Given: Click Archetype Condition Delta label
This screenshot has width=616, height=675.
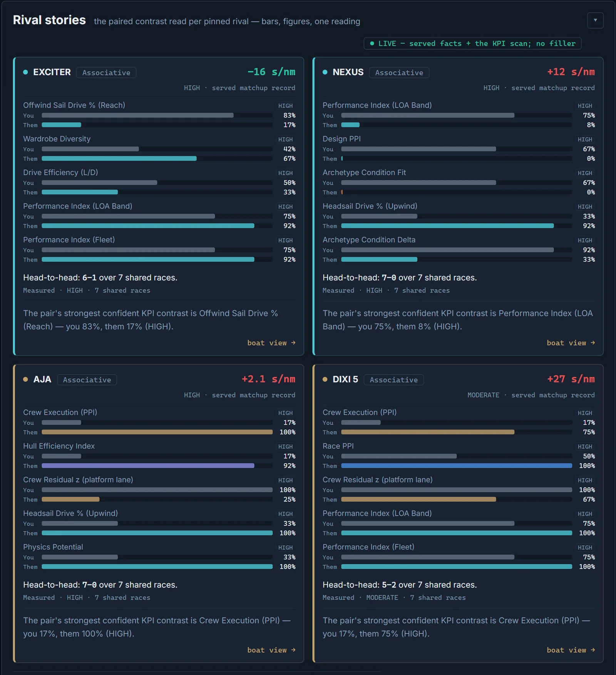Looking at the screenshot, I should click(x=369, y=240).
